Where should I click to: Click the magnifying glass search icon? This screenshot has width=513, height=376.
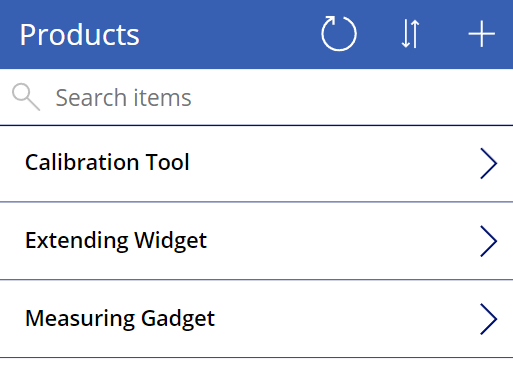pyautogui.click(x=26, y=97)
